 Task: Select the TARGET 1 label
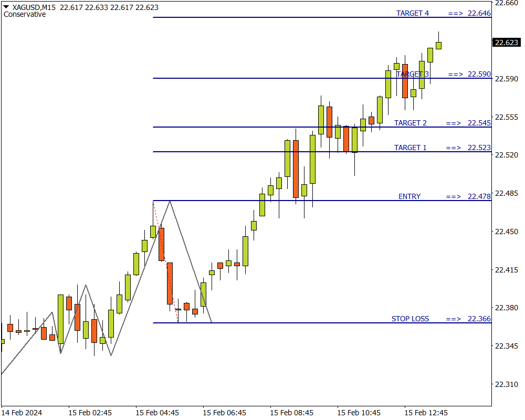tap(410, 148)
